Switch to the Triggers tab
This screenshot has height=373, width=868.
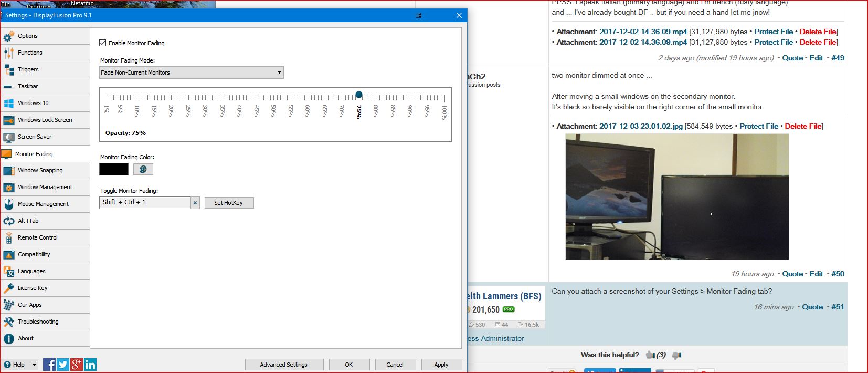point(28,69)
